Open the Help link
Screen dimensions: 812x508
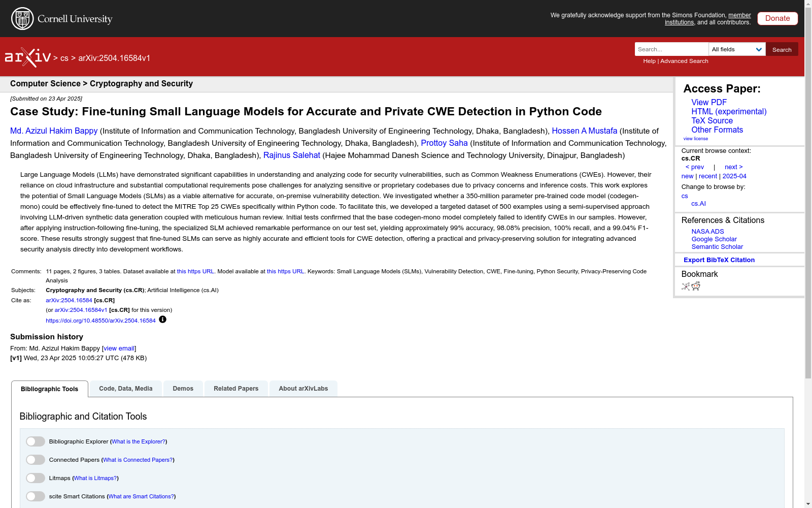tap(649, 61)
